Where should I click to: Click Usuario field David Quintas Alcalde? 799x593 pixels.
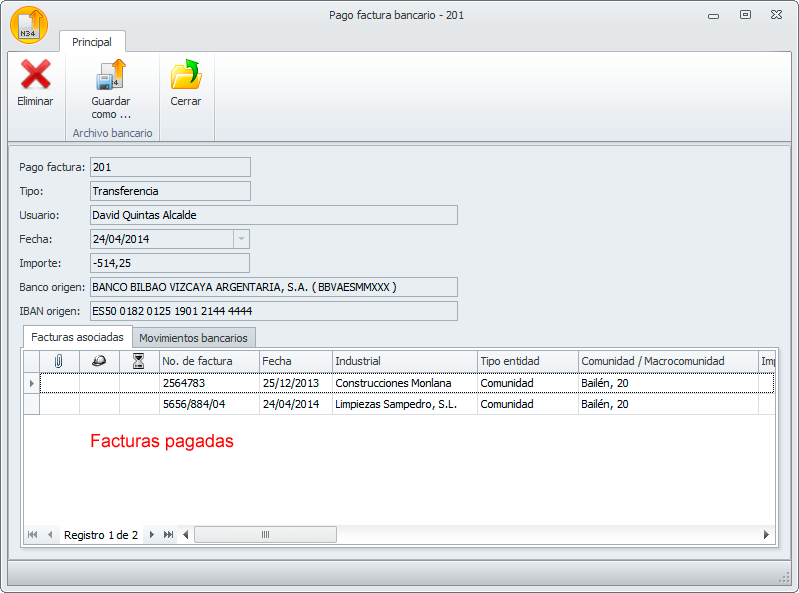[x=274, y=215]
